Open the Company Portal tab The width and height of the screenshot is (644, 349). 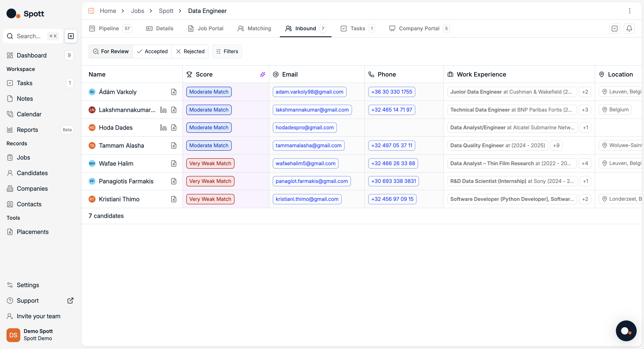pyautogui.click(x=419, y=29)
